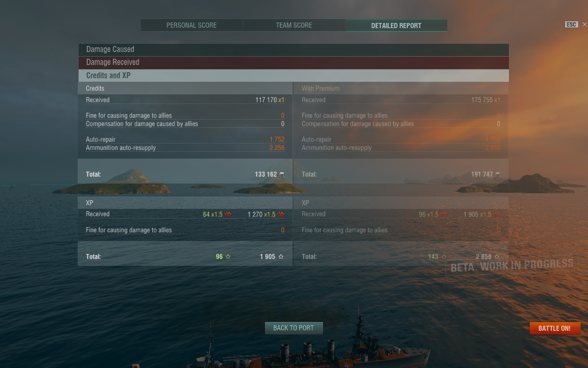Click yellow star icon beside total 96
The width and height of the screenshot is (588, 368).
coord(228,257)
